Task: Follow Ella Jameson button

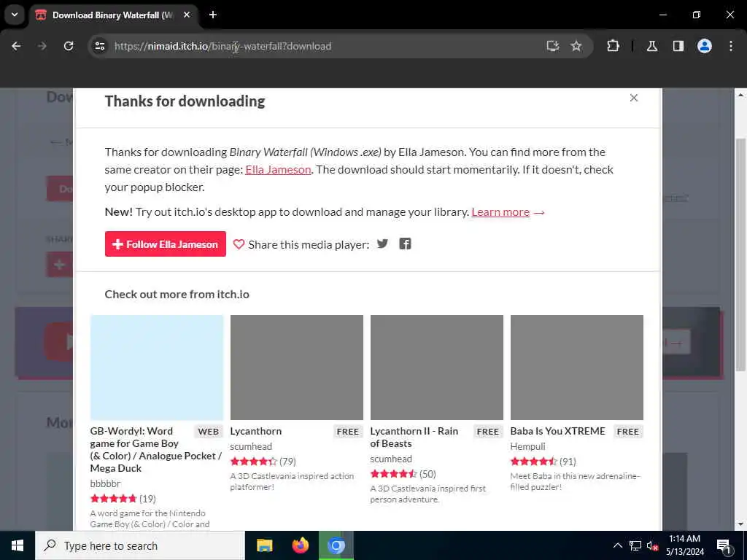Action: point(166,244)
